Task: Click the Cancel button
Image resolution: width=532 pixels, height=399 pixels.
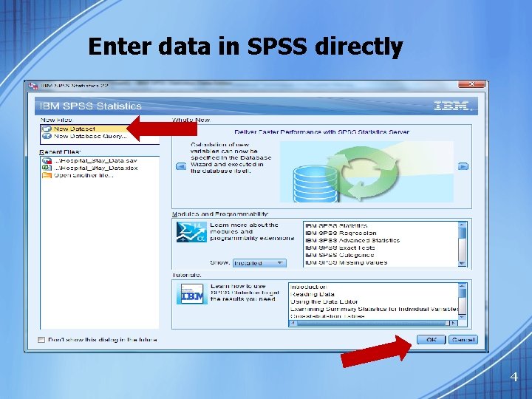Action: (463, 340)
